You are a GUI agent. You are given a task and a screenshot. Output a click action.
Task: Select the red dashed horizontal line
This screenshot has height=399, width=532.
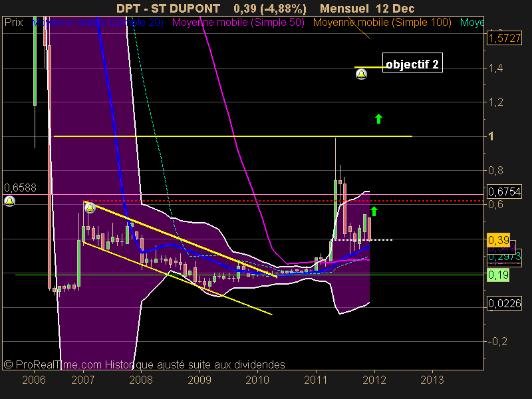285,201
